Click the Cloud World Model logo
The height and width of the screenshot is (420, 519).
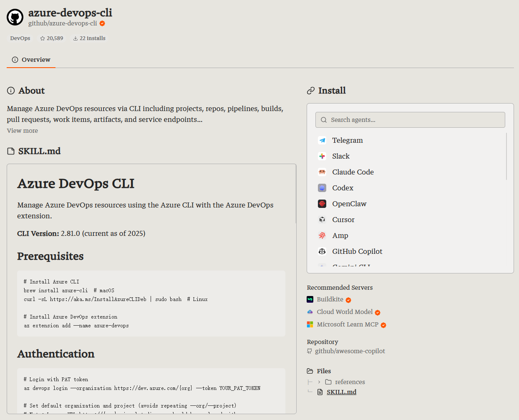(x=310, y=312)
